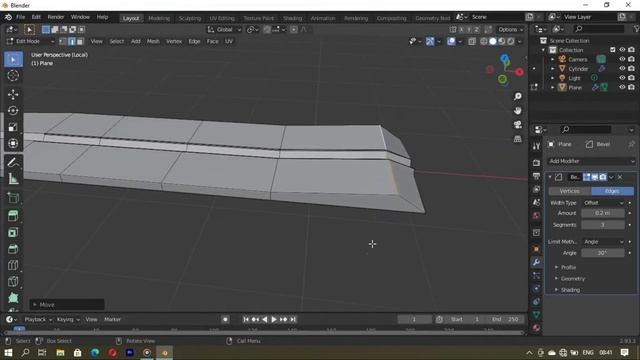Hide Light in viewport
Viewport: 640px width, 360px height.
click(x=622, y=78)
